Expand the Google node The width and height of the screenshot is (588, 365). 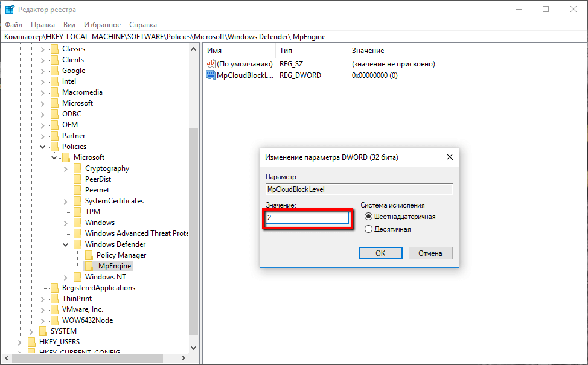pyautogui.click(x=43, y=71)
